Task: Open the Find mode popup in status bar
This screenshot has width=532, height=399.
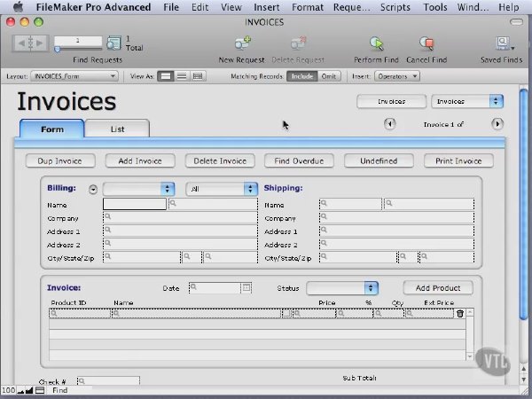Action: tap(60, 390)
